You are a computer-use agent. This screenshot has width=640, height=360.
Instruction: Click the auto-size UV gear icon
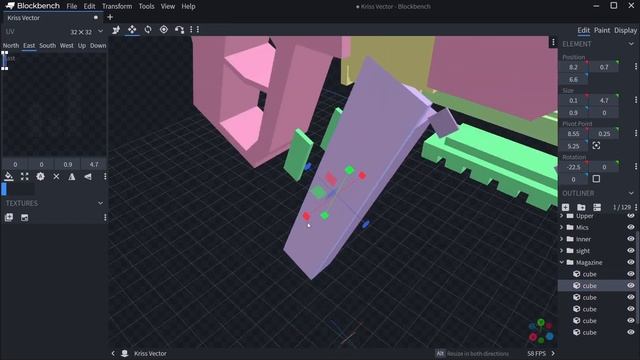(40, 176)
